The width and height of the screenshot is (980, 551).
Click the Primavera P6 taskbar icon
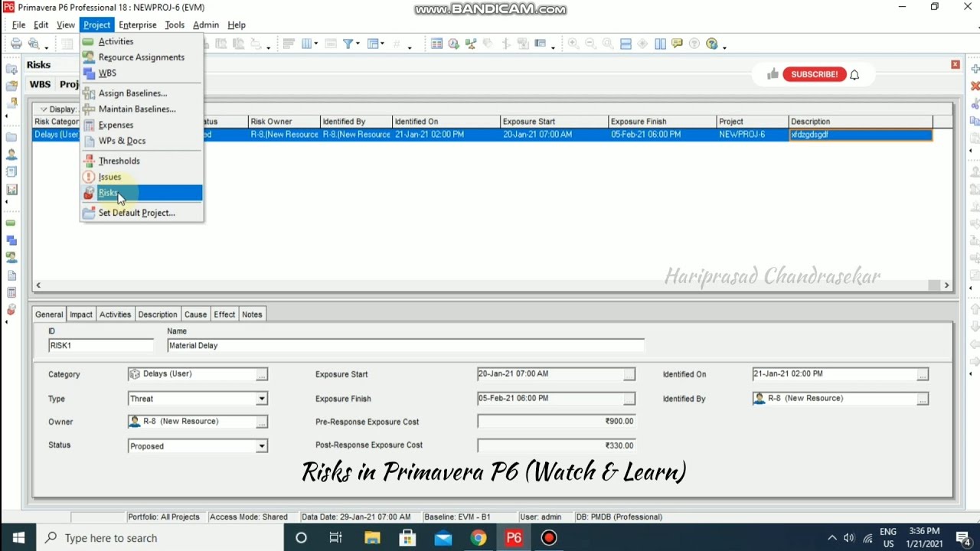pos(514,538)
